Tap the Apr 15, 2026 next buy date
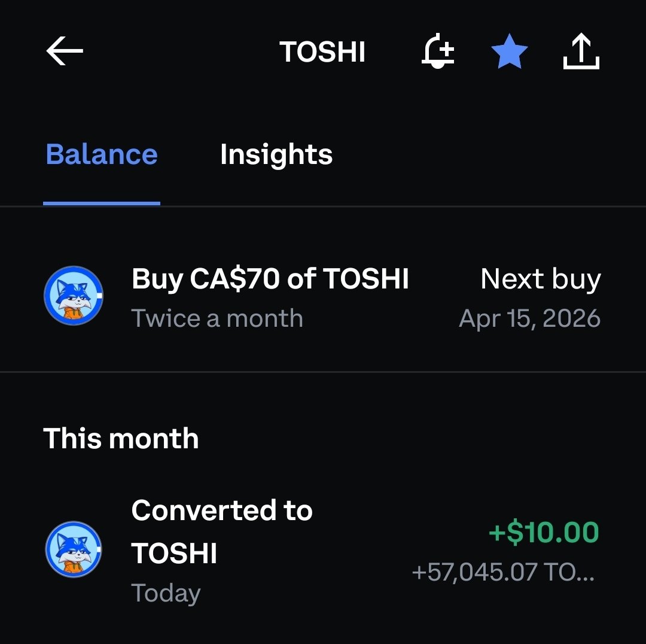This screenshot has height=644, width=646. (x=529, y=318)
